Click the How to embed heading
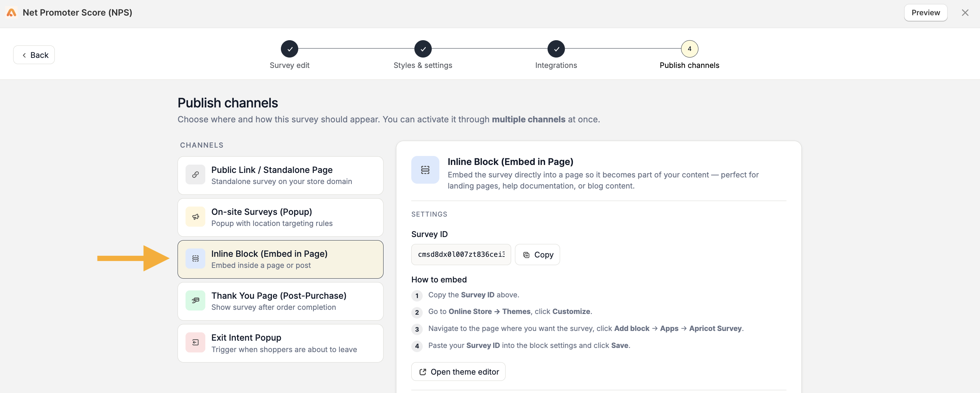980x393 pixels. point(439,279)
